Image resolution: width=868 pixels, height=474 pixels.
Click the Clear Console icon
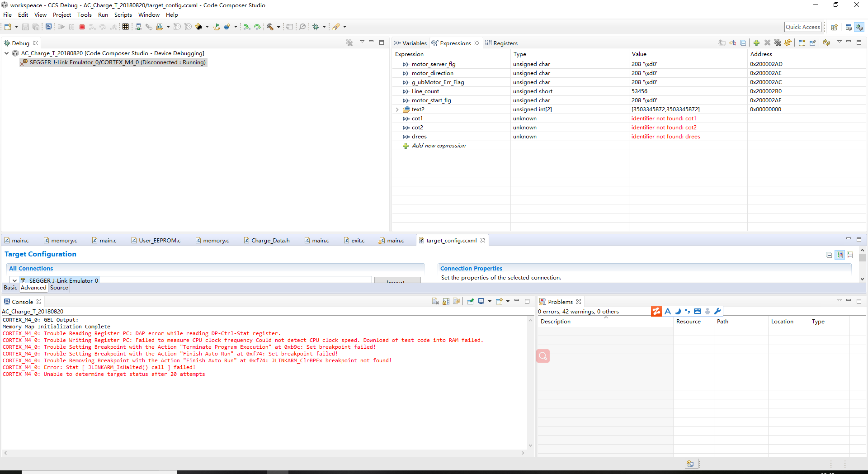(435, 302)
